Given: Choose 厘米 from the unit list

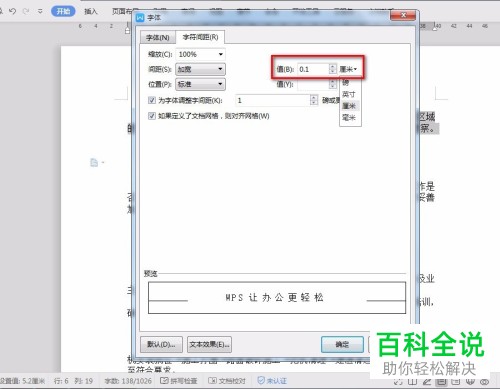Looking at the screenshot, I should pos(349,106).
